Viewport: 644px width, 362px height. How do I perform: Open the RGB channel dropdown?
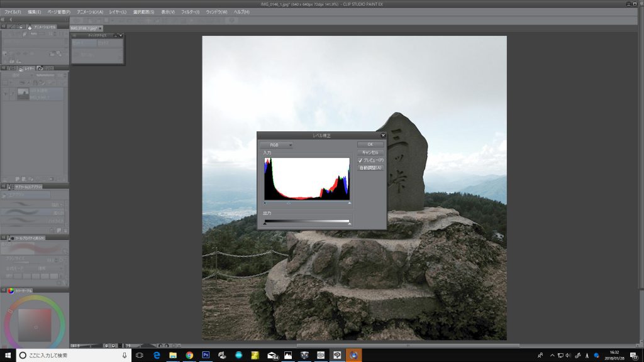(x=277, y=145)
